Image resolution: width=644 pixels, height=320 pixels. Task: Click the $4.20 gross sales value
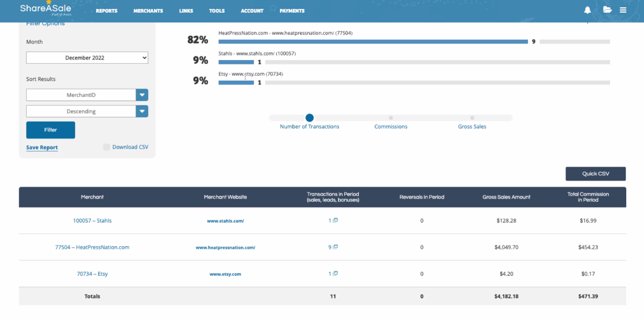click(506, 274)
